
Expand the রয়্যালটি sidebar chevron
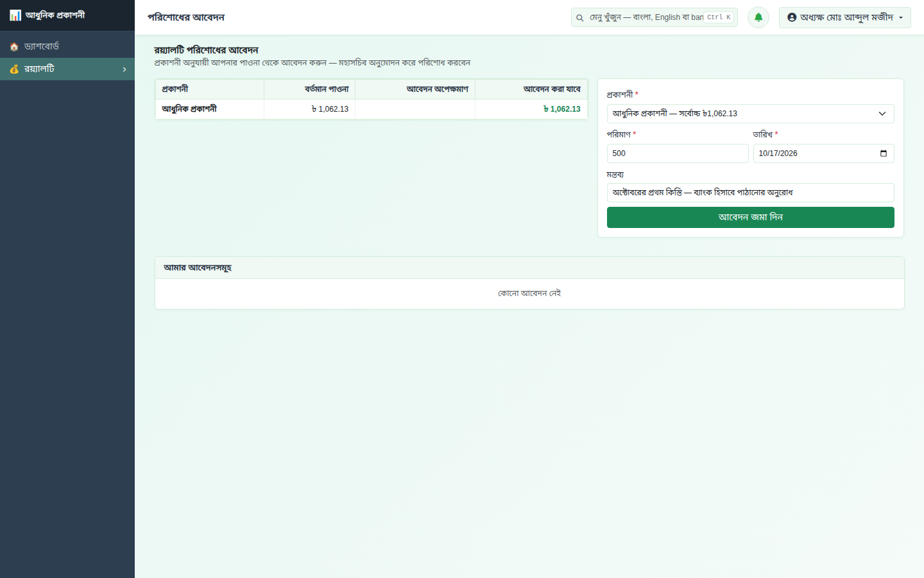pyautogui.click(x=124, y=69)
